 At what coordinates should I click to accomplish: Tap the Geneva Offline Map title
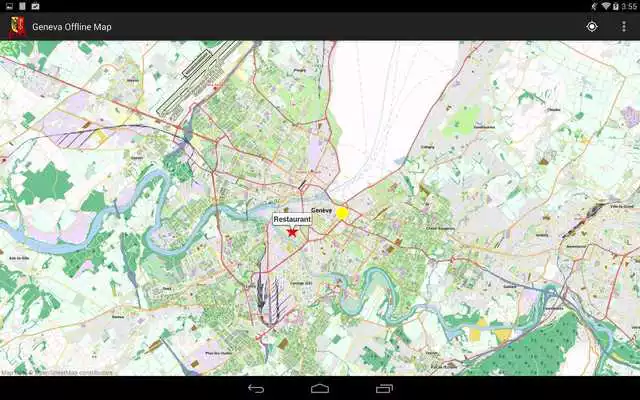click(x=72, y=27)
